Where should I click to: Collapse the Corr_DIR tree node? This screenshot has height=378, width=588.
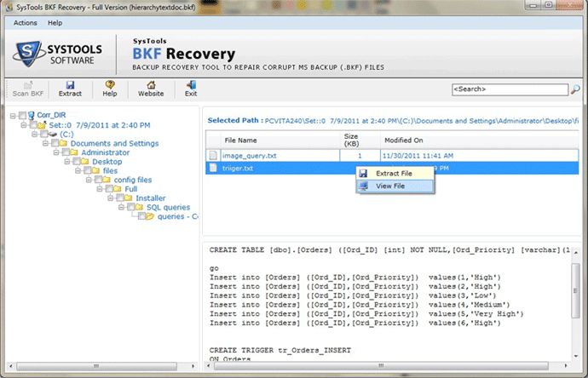coord(13,116)
